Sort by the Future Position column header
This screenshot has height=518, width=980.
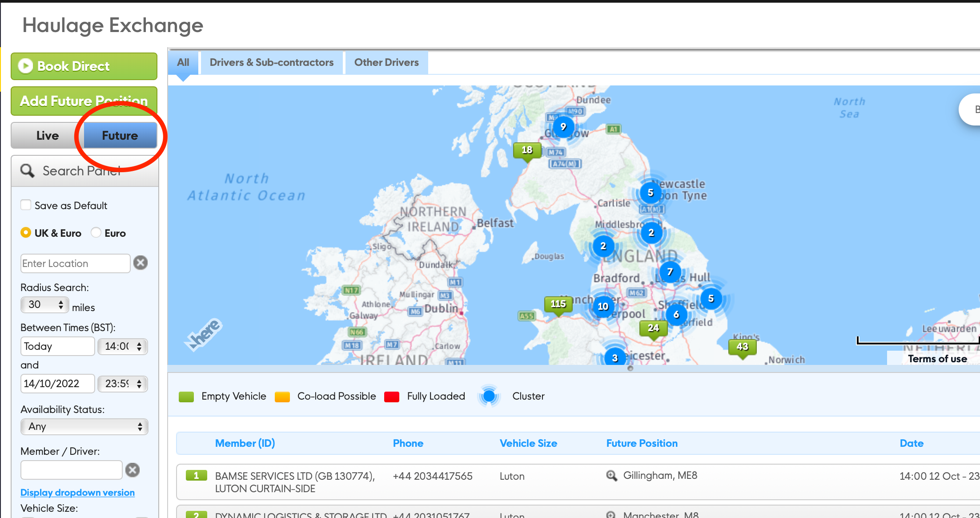[x=642, y=443]
